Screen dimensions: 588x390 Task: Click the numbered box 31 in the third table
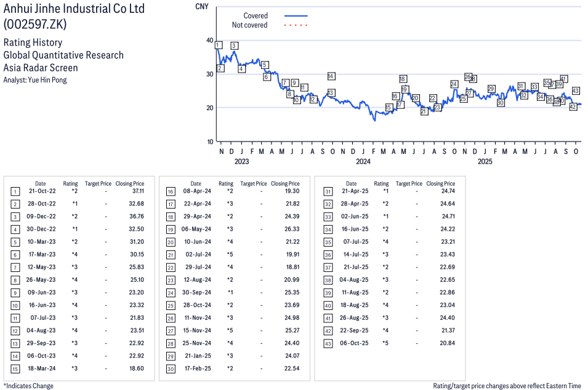coord(327,192)
